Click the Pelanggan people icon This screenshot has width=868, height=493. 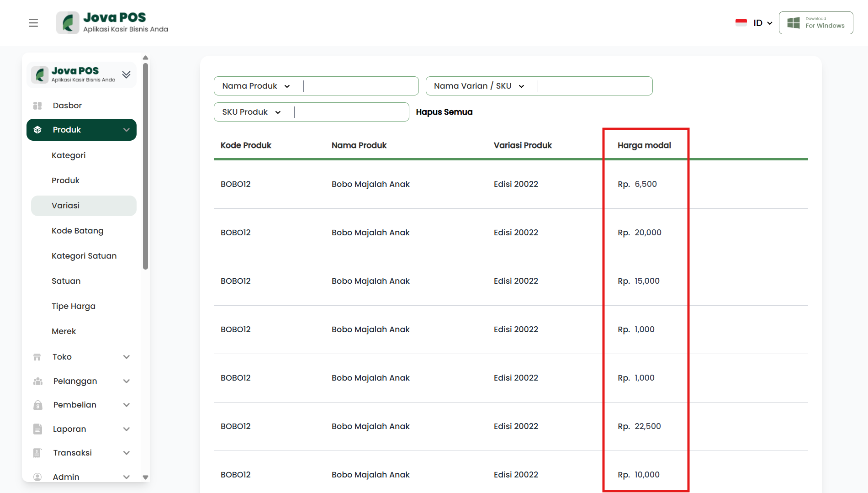coord(37,381)
